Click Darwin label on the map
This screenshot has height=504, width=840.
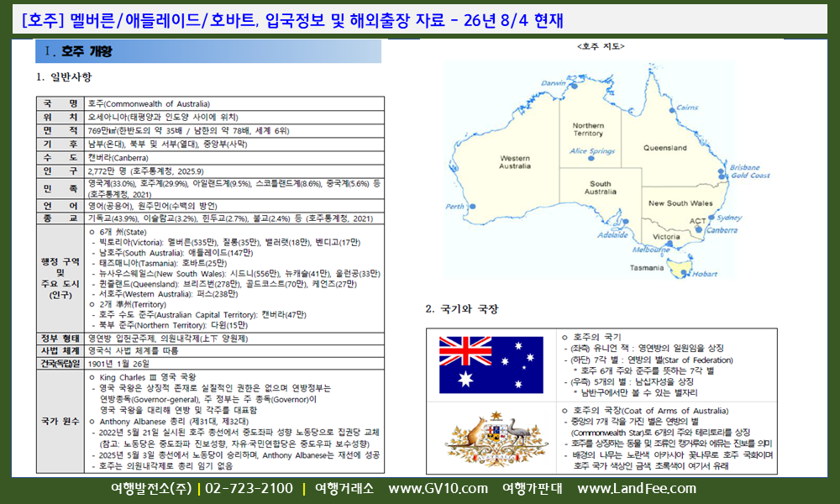click(554, 83)
